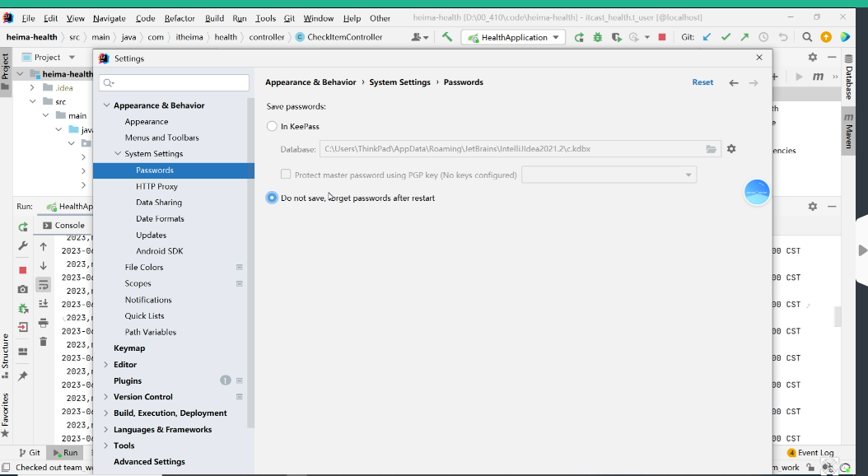
Task: Select Do not save passwords radio button
Action: pyautogui.click(x=273, y=198)
